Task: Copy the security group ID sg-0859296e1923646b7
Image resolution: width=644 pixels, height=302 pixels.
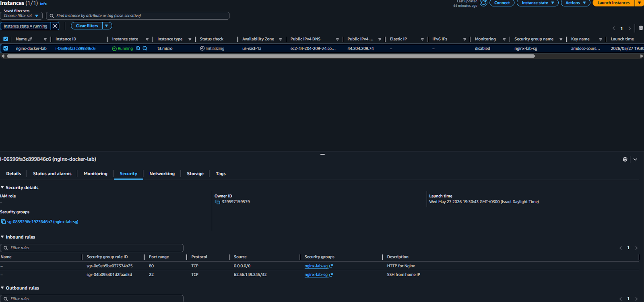Action: [3, 222]
